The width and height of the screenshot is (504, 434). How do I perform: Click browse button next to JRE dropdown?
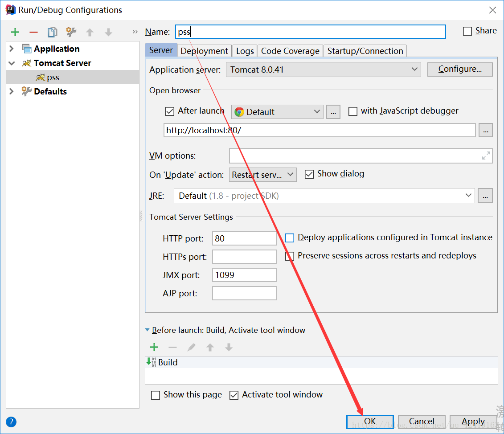tap(485, 196)
